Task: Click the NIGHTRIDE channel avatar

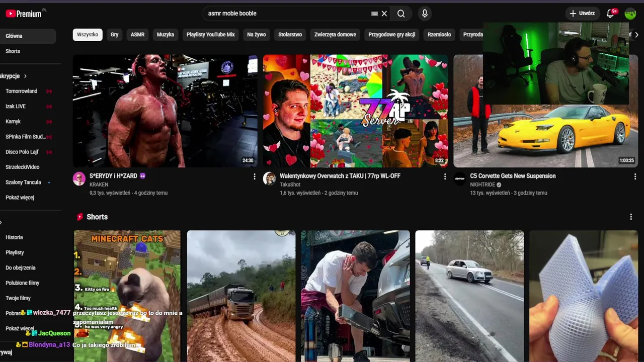Action: [x=460, y=178]
